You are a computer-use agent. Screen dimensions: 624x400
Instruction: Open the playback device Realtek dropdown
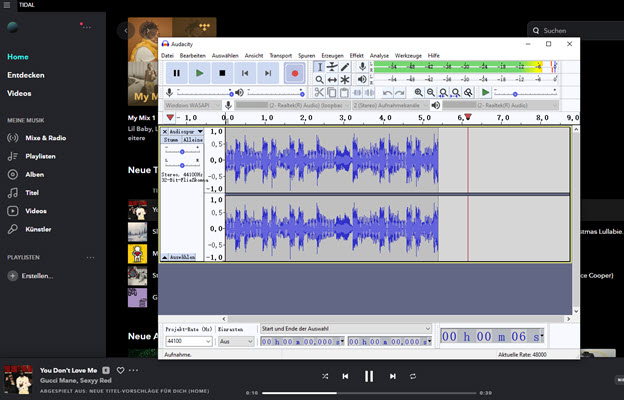point(500,105)
